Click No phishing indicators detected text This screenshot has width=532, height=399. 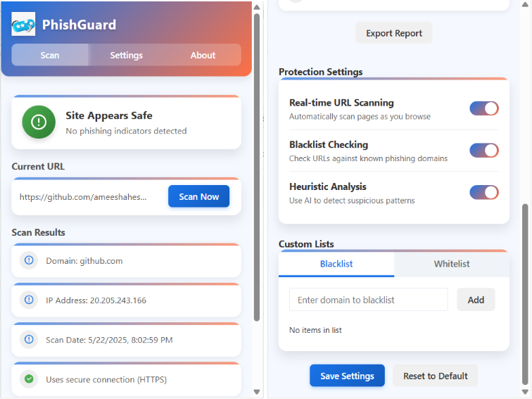pos(126,131)
